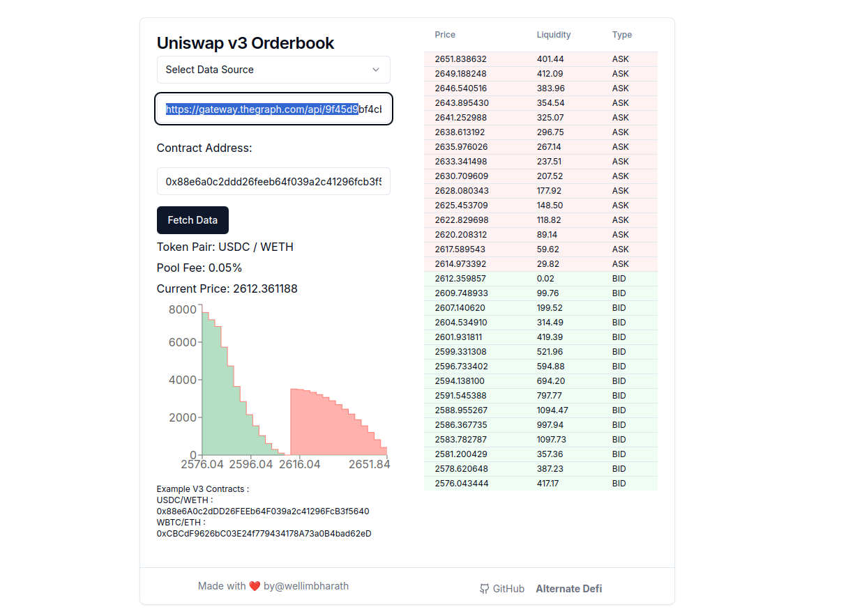Click liquidity value 387.23
The height and width of the screenshot is (616, 855).
pos(550,469)
